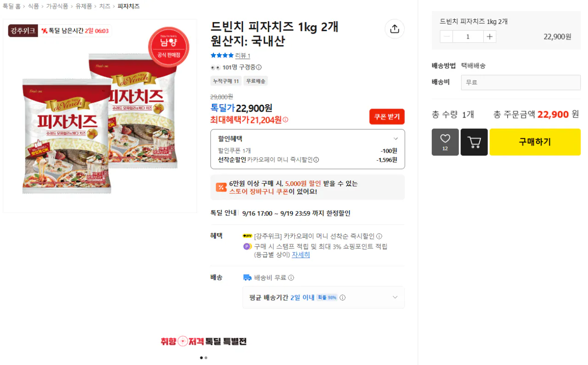The width and height of the screenshot is (588, 365).
Task: Add product to wishlist with heart icon
Action: [x=445, y=142]
